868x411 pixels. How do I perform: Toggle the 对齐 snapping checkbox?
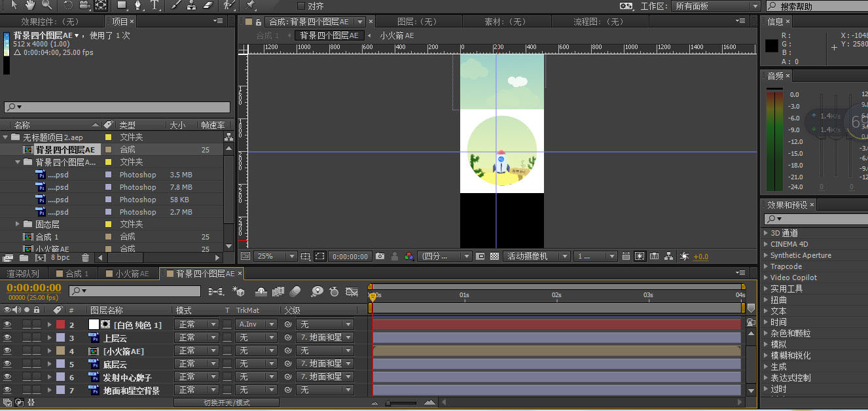tap(301, 6)
